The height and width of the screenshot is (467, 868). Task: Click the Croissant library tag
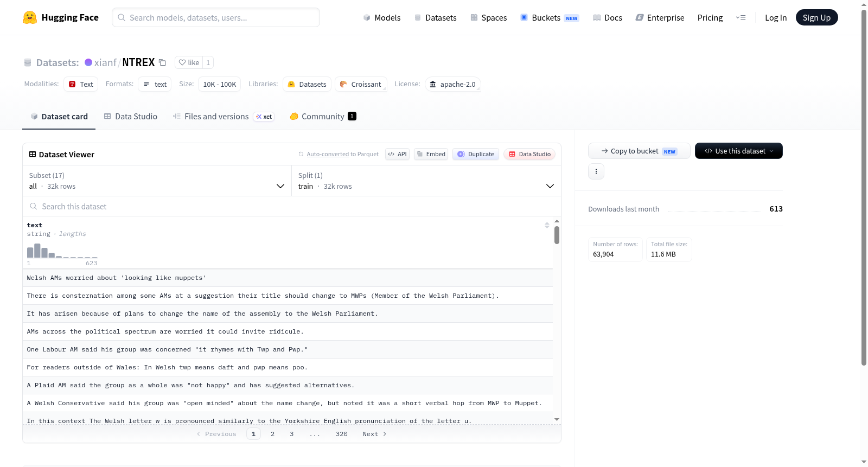pos(361,84)
